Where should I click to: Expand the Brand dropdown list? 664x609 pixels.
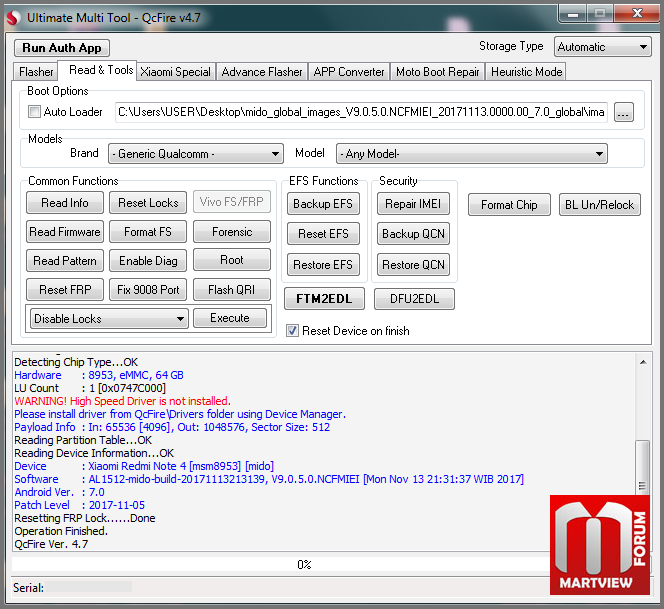pos(196,154)
